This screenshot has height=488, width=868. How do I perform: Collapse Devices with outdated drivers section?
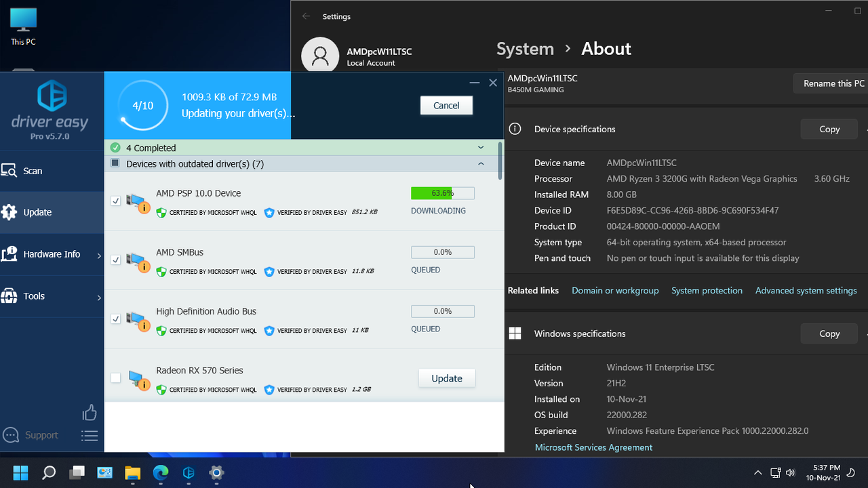pyautogui.click(x=481, y=163)
